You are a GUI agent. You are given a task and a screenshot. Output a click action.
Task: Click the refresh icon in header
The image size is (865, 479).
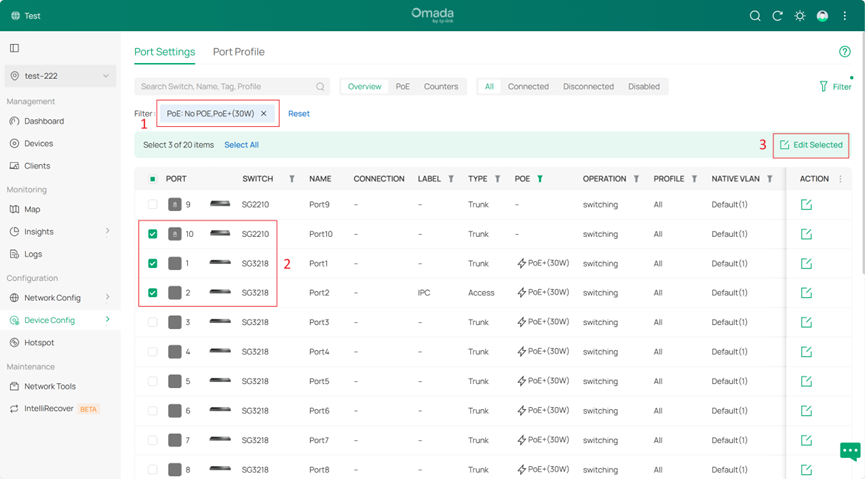click(778, 16)
